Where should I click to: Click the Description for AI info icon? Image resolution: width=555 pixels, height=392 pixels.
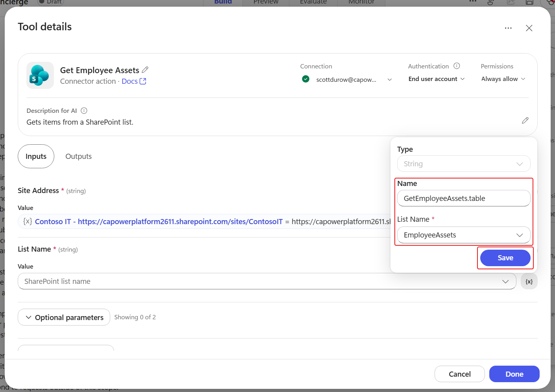coord(84,111)
